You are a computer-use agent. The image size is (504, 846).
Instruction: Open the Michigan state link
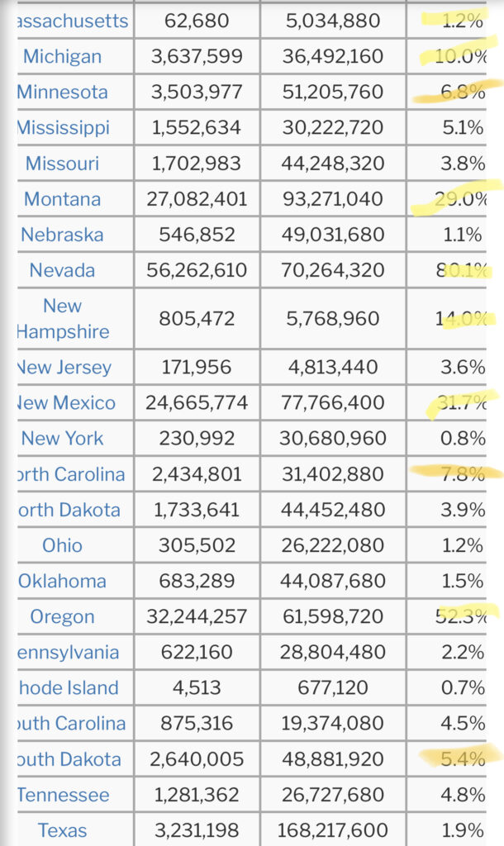tap(63, 56)
